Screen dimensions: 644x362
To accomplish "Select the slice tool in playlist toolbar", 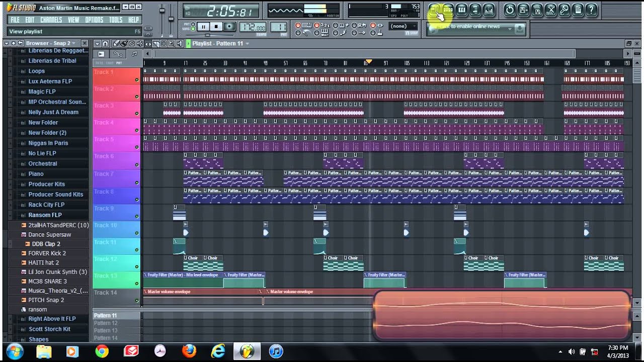I will coord(156,43).
